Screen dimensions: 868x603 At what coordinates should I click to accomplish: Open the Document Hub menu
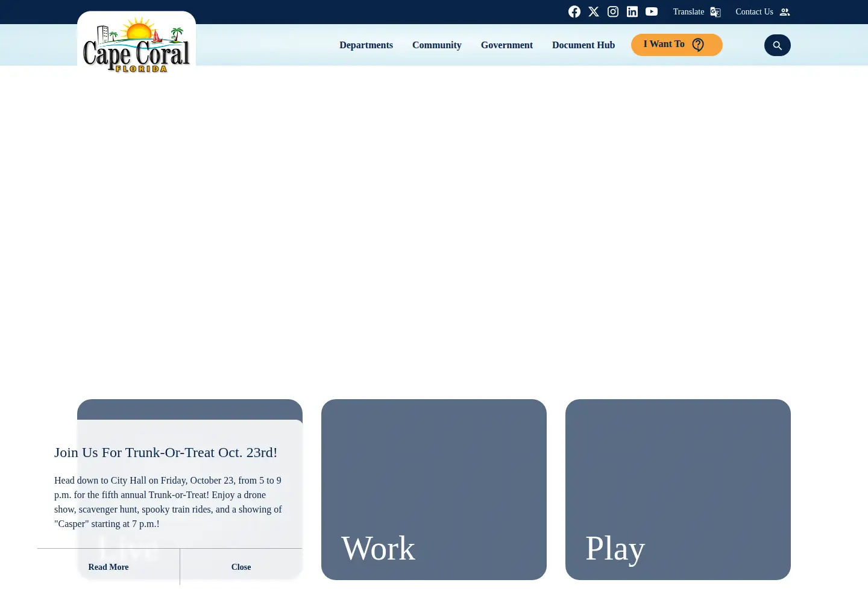pyautogui.click(x=583, y=45)
